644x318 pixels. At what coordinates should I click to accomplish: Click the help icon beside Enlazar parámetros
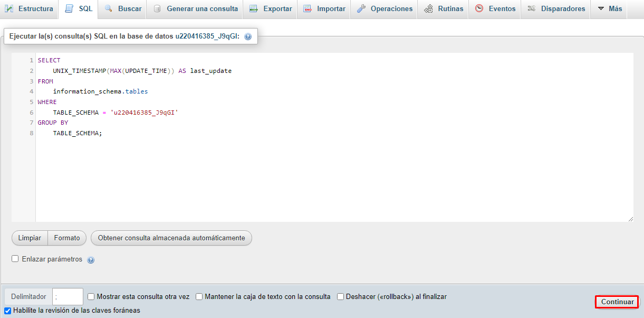(91, 260)
